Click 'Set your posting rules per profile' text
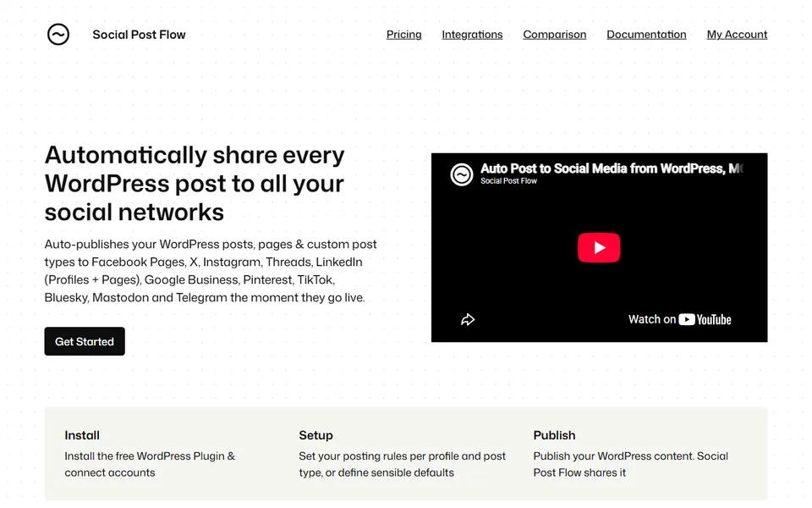This screenshot has height=508, width=812. tap(403, 465)
